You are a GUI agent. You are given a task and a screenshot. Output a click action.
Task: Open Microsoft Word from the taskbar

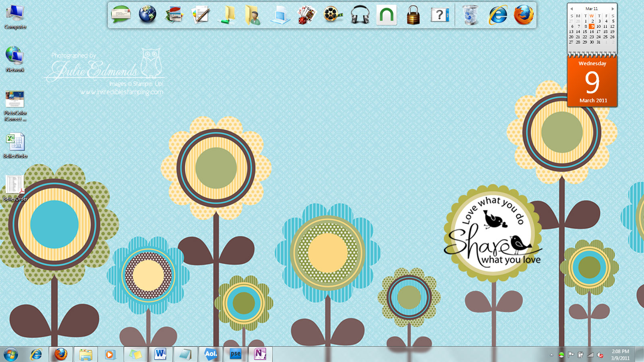(160, 354)
